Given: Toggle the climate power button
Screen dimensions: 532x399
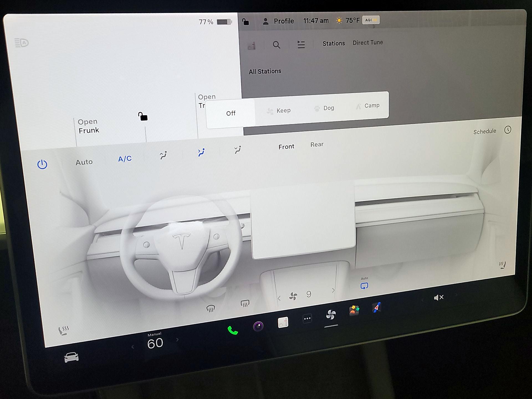Looking at the screenshot, I should tap(42, 164).
